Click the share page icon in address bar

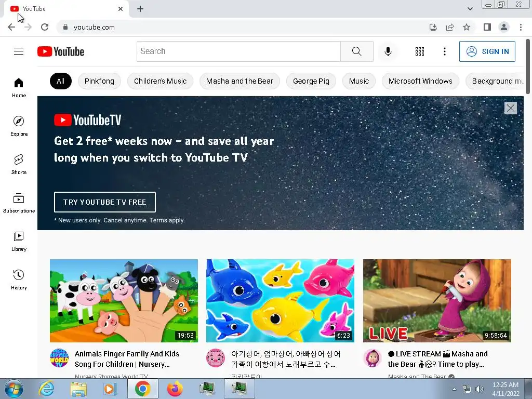point(450,27)
